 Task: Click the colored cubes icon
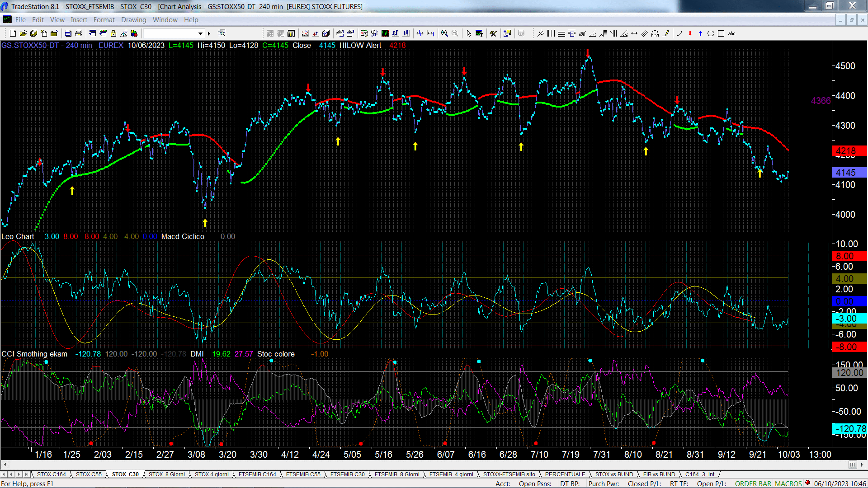click(x=134, y=33)
